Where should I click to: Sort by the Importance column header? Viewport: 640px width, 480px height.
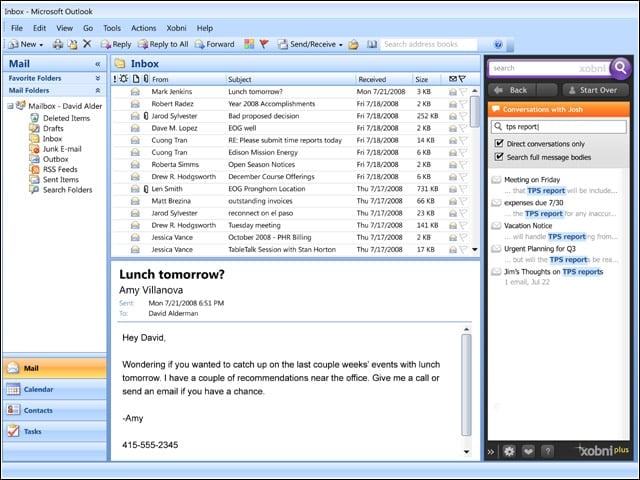pyautogui.click(x=115, y=79)
